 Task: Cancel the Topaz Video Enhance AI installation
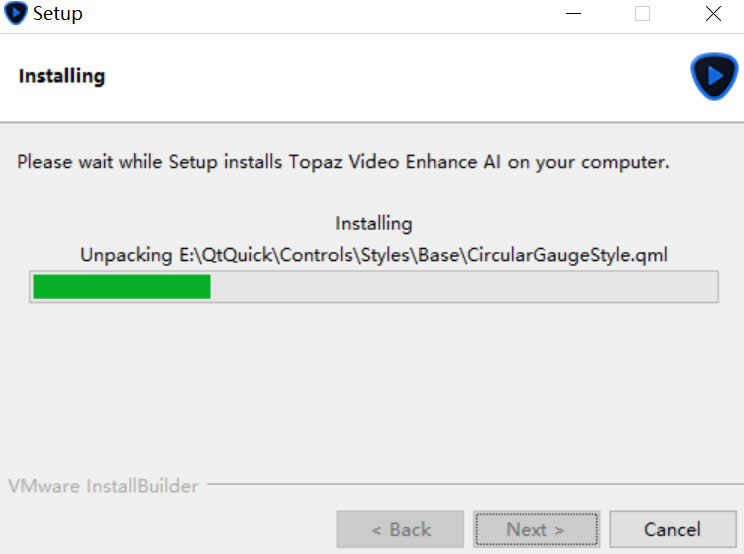click(x=673, y=529)
